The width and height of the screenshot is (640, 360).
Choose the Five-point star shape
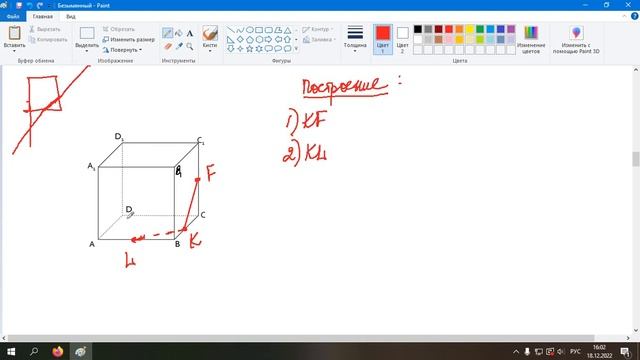pos(249,49)
